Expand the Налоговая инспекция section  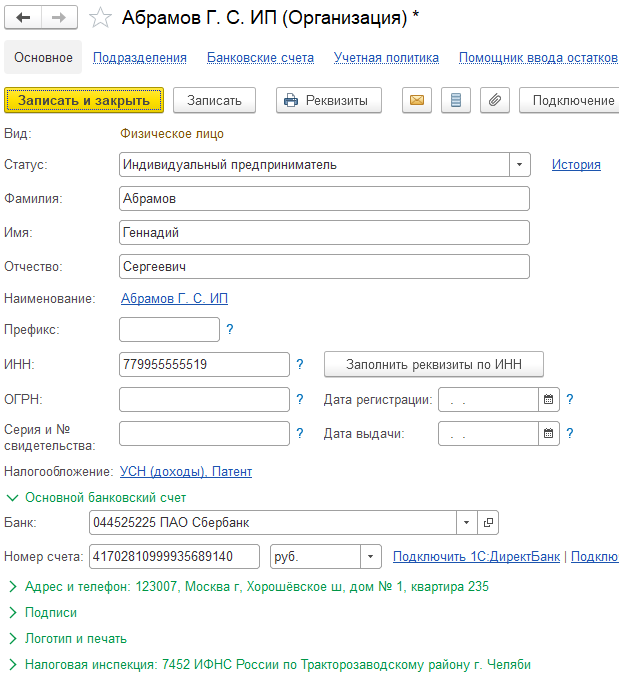coord(13,665)
